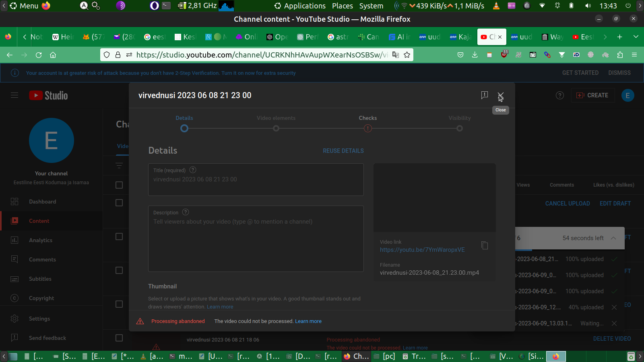
Task: Go back in Firefox history
Action: 10,55
